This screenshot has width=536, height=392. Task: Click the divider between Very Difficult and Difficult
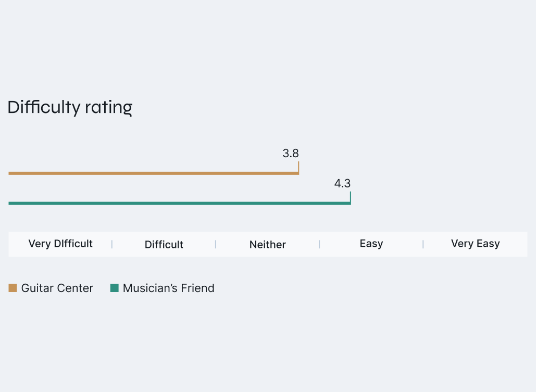[112, 244]
